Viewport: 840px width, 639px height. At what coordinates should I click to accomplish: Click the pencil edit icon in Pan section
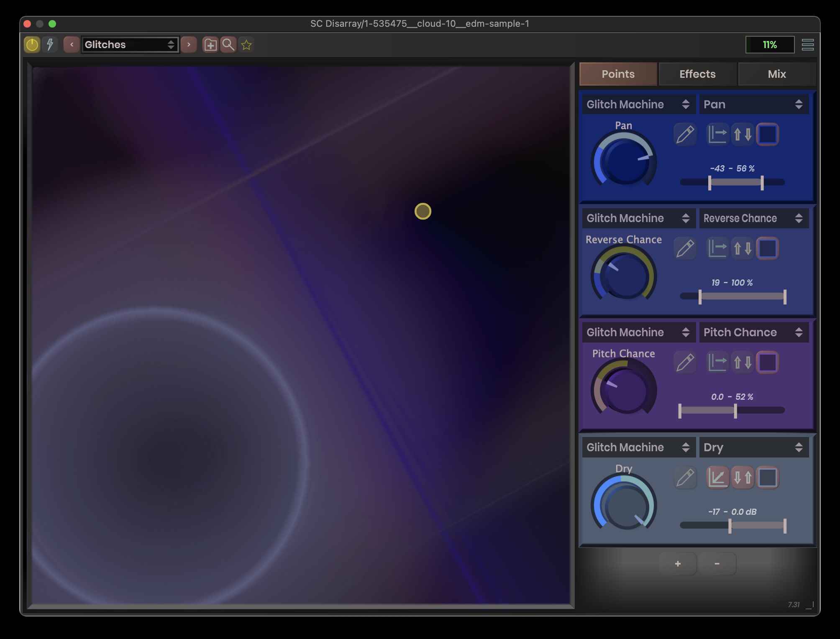pos(685,135)
